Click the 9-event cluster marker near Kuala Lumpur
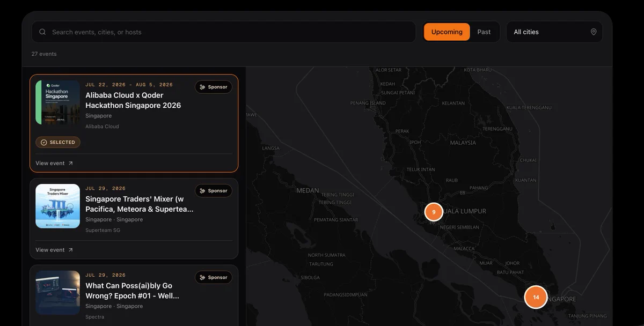 click(434, 212)
